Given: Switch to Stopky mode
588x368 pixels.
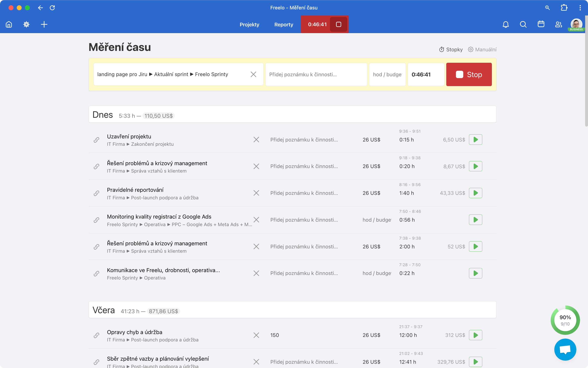Looking at the screenshot, I should tap(451, 50).
